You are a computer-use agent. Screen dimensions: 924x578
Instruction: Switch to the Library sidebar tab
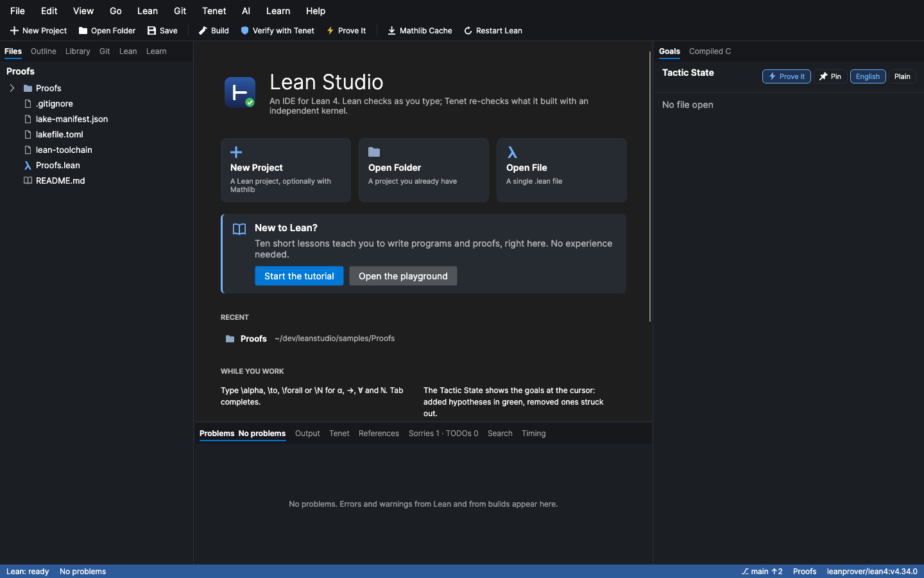point(78,51)
